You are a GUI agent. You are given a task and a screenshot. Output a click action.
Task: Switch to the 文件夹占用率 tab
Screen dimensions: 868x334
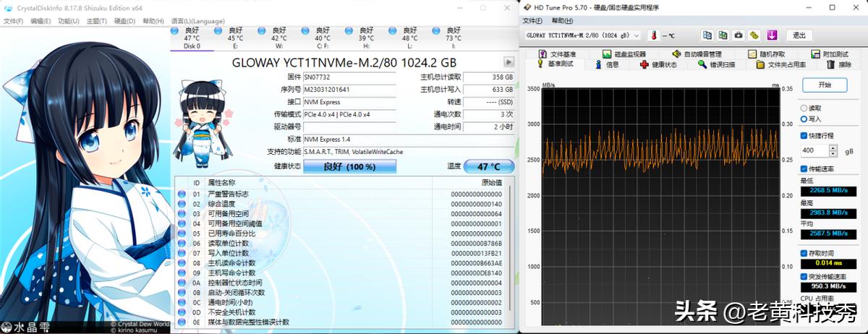click(781, 64)
